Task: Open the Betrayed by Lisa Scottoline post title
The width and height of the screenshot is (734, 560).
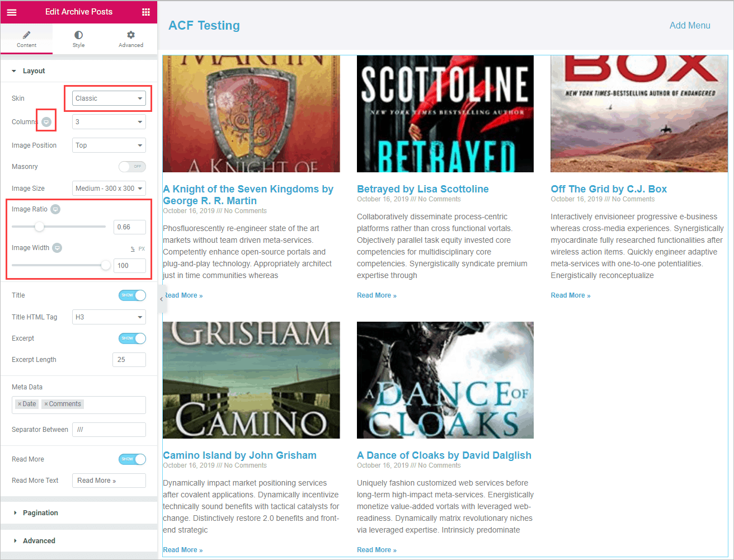Action: [423, 189]
